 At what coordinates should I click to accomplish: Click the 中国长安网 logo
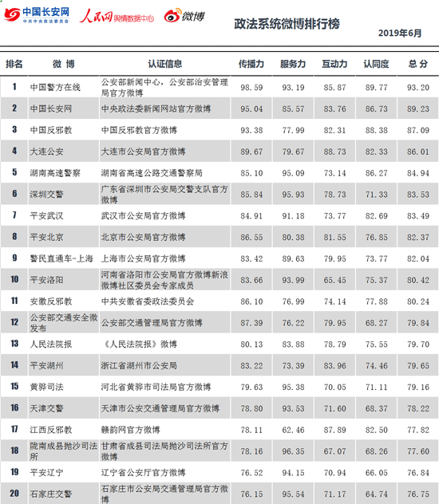point(37,15)
